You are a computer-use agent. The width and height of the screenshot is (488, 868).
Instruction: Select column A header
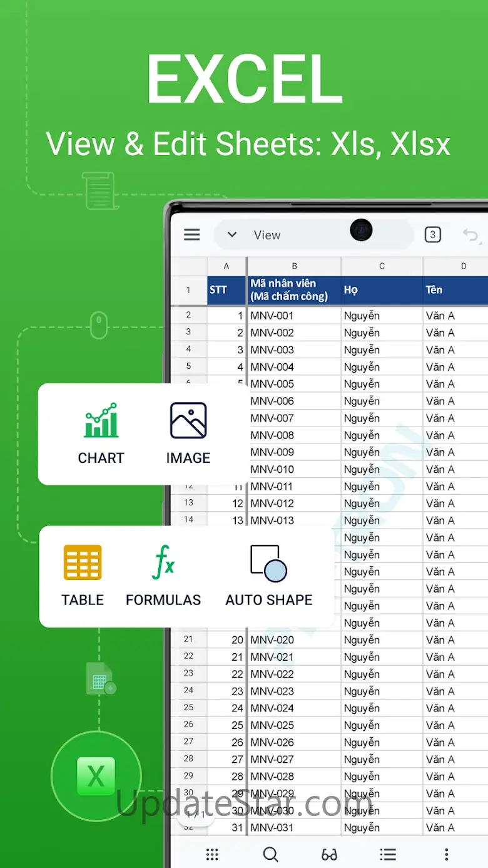click(x=226, y=266)
